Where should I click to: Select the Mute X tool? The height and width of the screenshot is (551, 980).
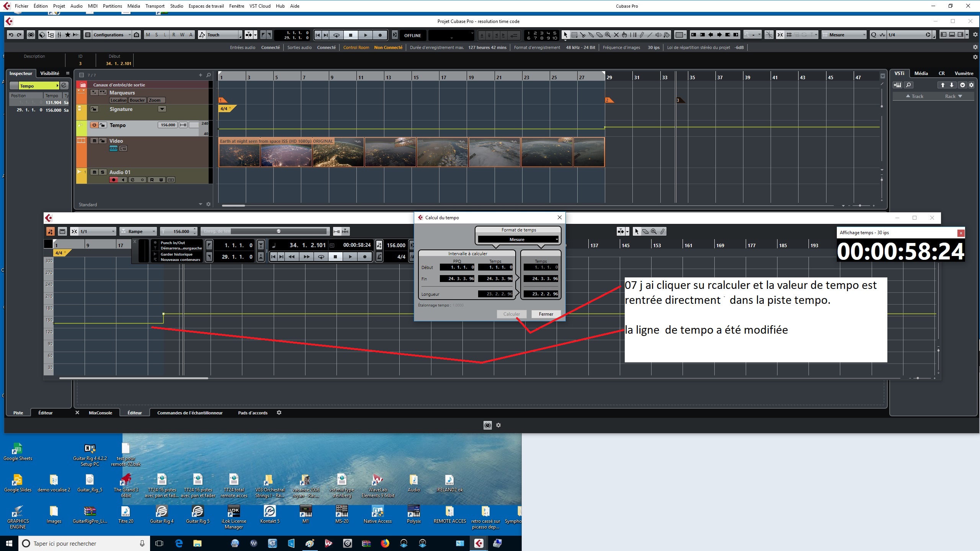(x=616, y=35)
